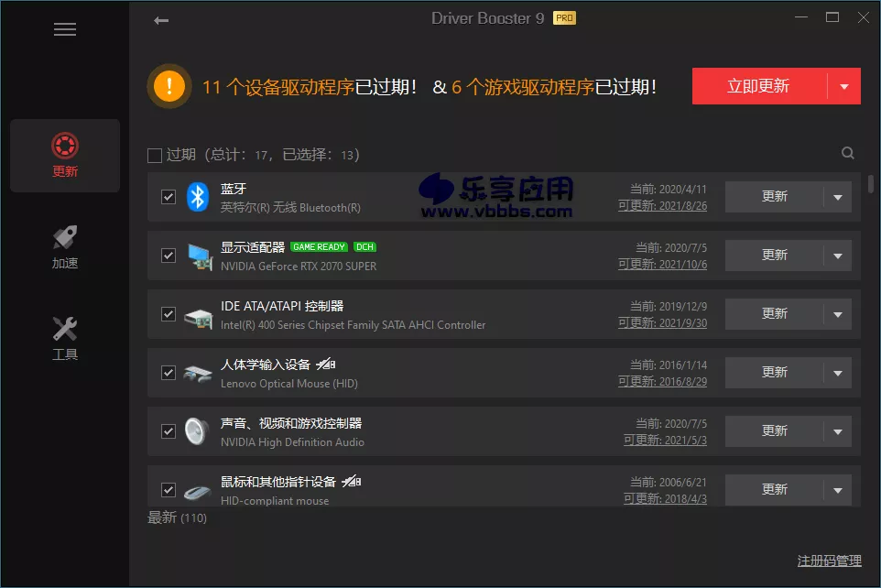Click the orange warning exclamation icon

coord(169,85)
